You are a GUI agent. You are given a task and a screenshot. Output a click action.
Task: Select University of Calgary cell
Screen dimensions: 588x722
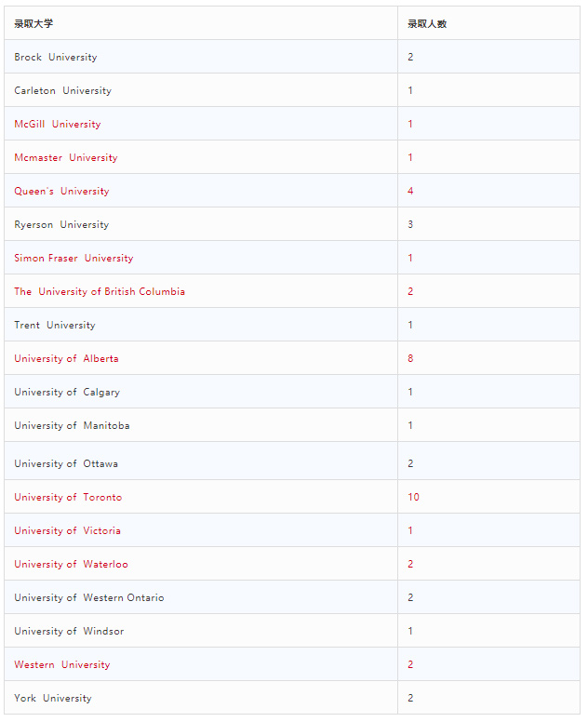(201, 392)
